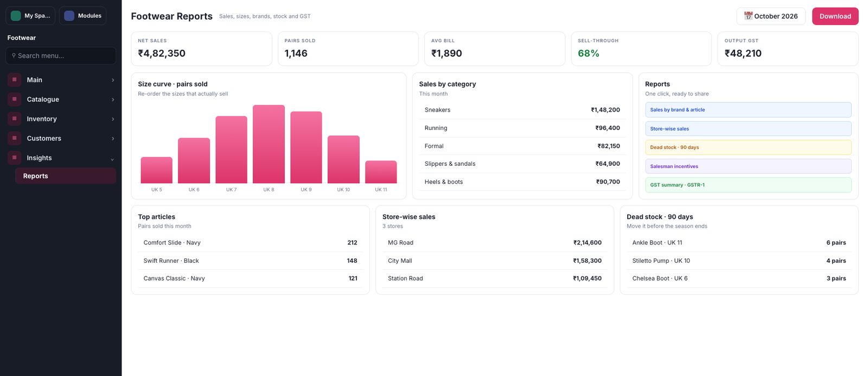Select Comfort Slide · Navy article row
868x376 pixels.
pos(250,243)
